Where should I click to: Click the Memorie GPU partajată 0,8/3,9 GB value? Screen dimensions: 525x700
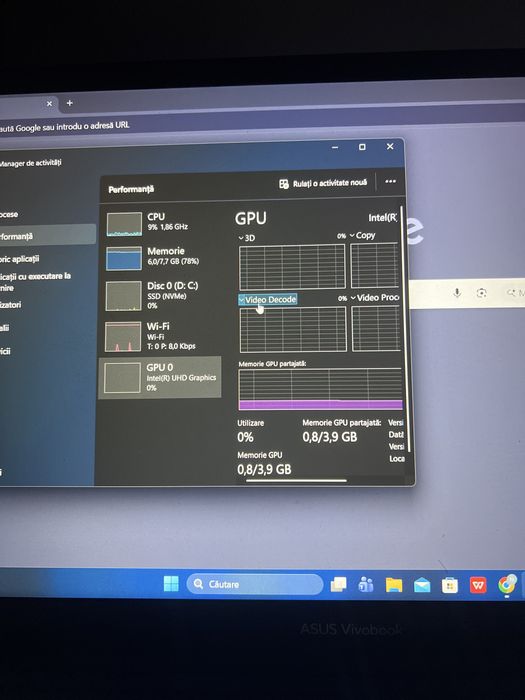coord(329,437)
